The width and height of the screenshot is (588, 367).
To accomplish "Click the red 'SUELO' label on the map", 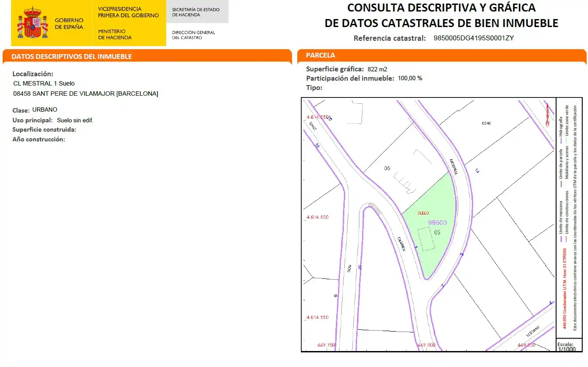I will 423,213.
